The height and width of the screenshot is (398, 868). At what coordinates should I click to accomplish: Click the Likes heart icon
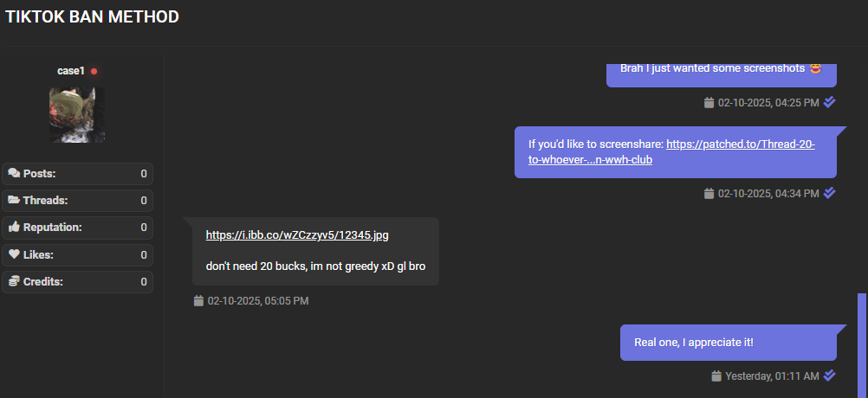click(14, 254)
